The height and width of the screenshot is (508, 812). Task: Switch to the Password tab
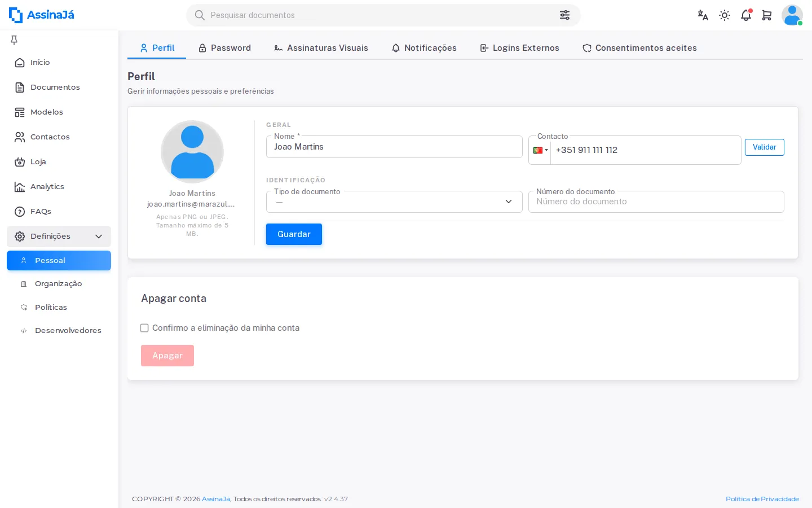[x=224, y=48]
